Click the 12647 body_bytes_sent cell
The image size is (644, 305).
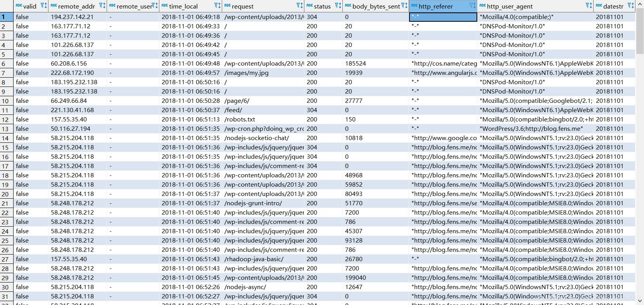tap(376, 287)
